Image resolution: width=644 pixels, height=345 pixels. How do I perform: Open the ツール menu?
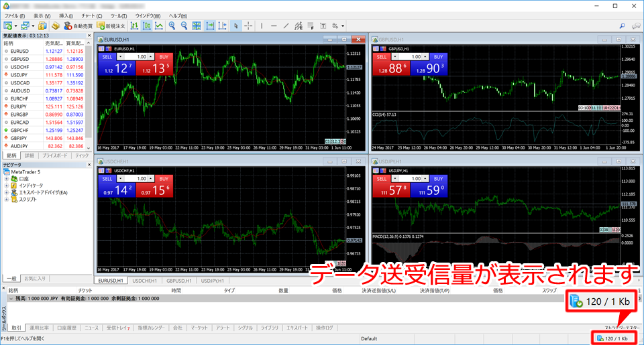pos(118,15)
